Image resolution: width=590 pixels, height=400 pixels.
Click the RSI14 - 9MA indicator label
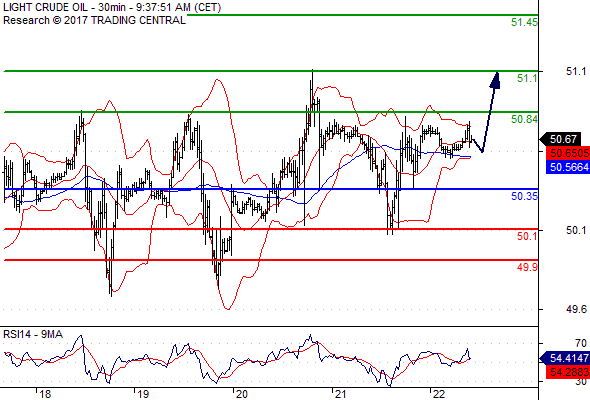click(33, 334)
